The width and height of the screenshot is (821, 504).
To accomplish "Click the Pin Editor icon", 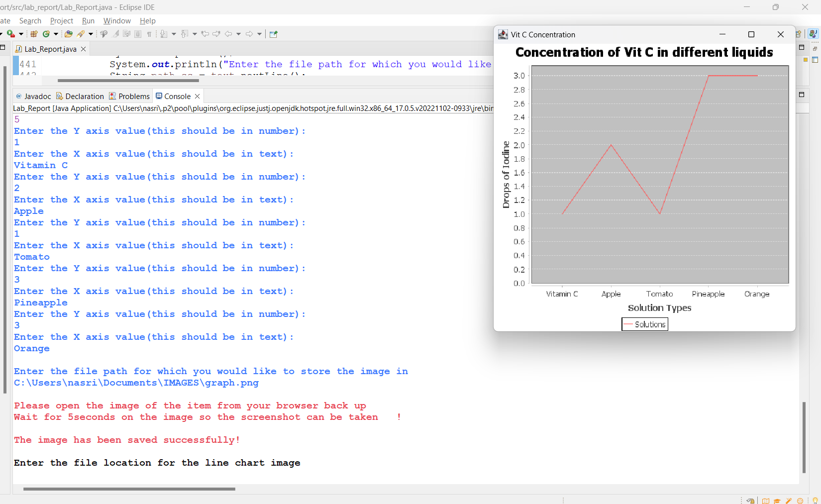I will click(273, 34).
